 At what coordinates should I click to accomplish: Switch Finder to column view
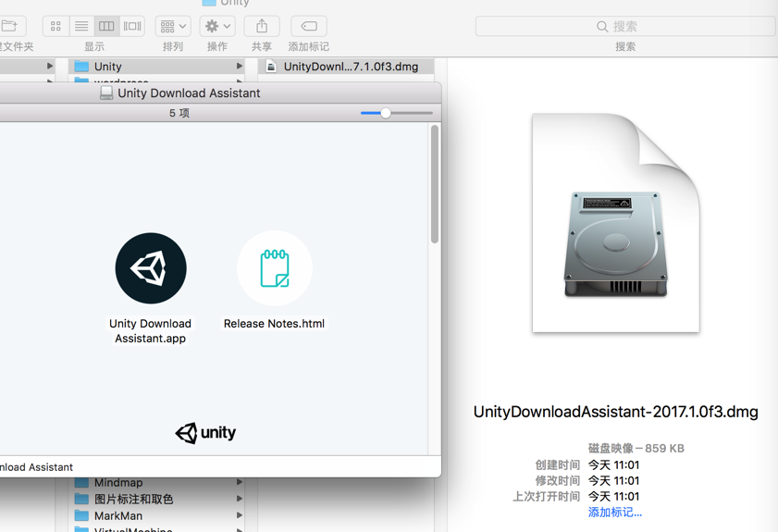pos(106,26)
